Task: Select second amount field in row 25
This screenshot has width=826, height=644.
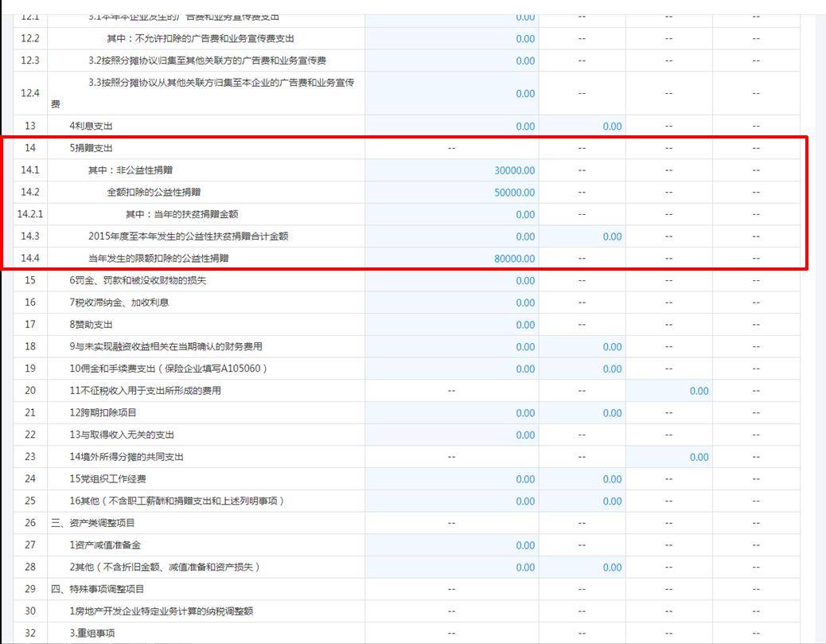Action: [582, 501]
